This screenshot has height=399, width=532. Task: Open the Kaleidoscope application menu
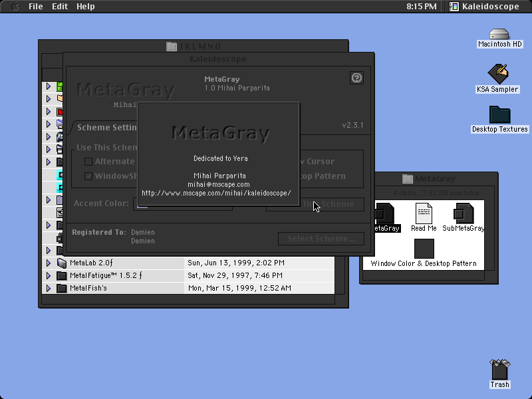coord(485,6)
